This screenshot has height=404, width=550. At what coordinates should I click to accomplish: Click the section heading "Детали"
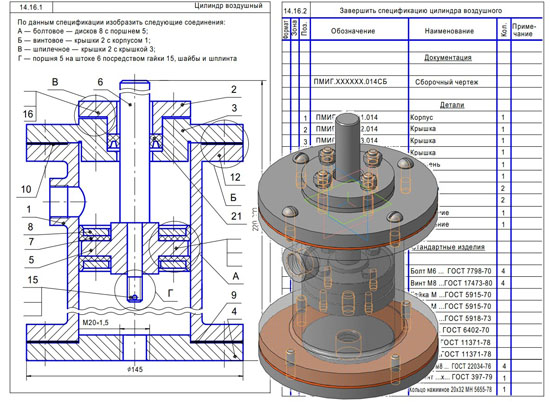tap(452, 105)
